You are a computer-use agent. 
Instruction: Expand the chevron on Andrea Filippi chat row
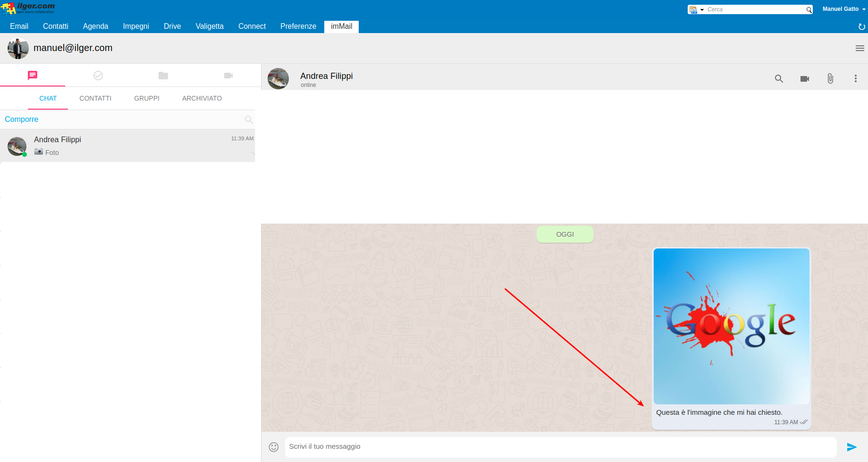click(x=253, y=153)
